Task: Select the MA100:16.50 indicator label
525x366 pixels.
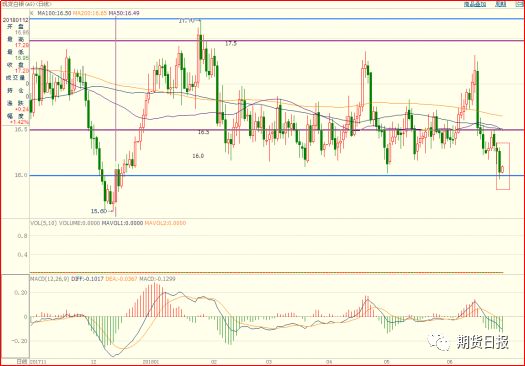Action: [x=54, y=13]
